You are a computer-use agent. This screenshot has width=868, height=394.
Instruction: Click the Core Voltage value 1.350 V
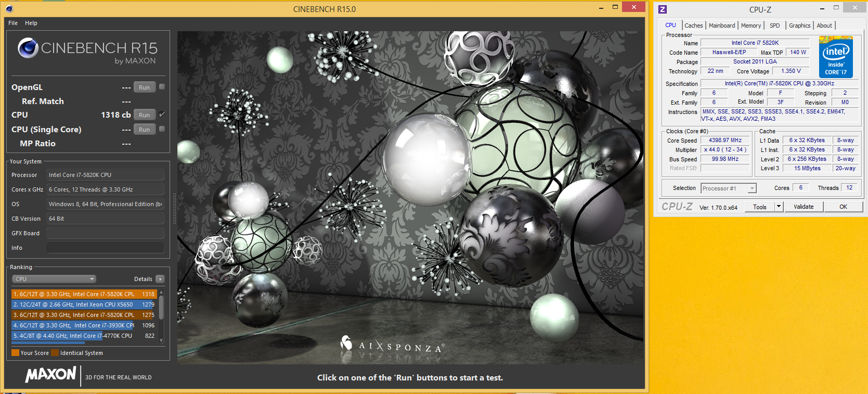791,71
